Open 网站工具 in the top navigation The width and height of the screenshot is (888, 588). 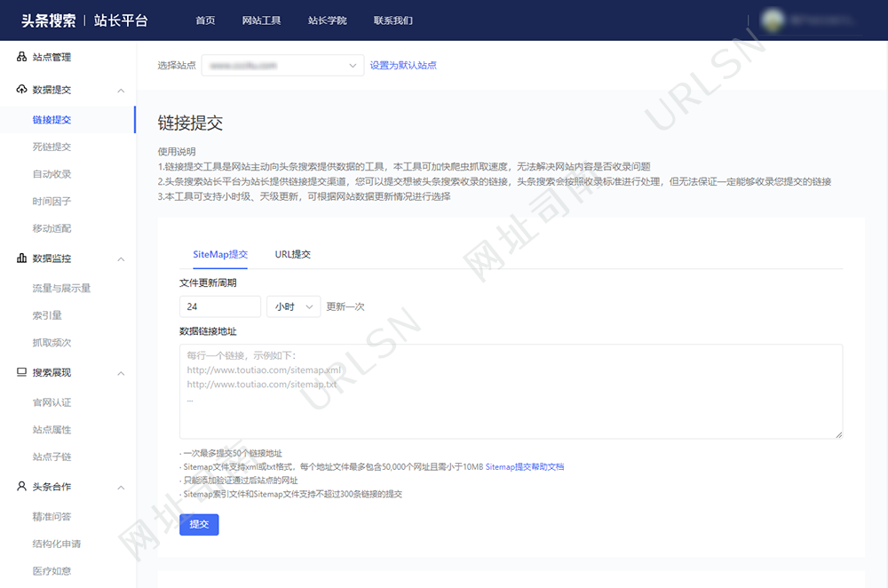(x=261, y=20)
